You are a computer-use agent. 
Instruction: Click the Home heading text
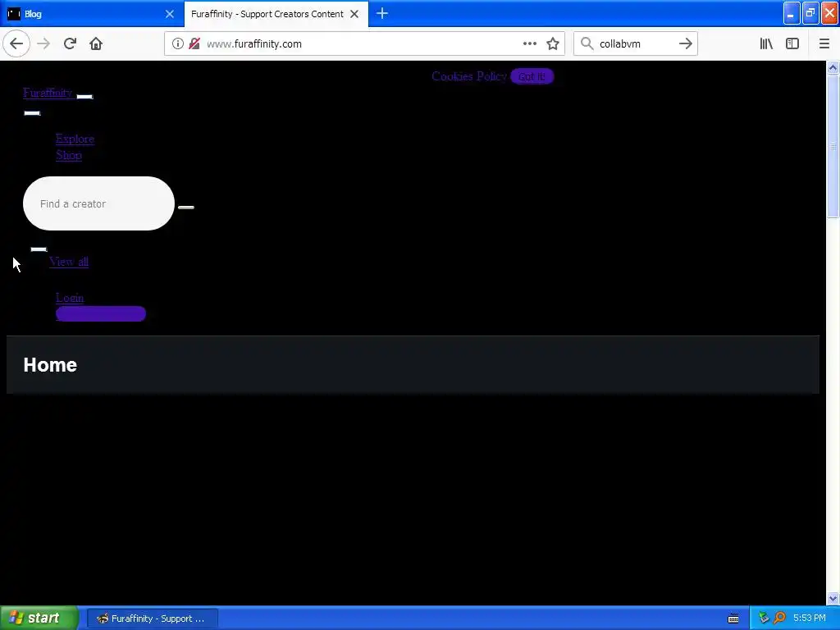(50, 365)
